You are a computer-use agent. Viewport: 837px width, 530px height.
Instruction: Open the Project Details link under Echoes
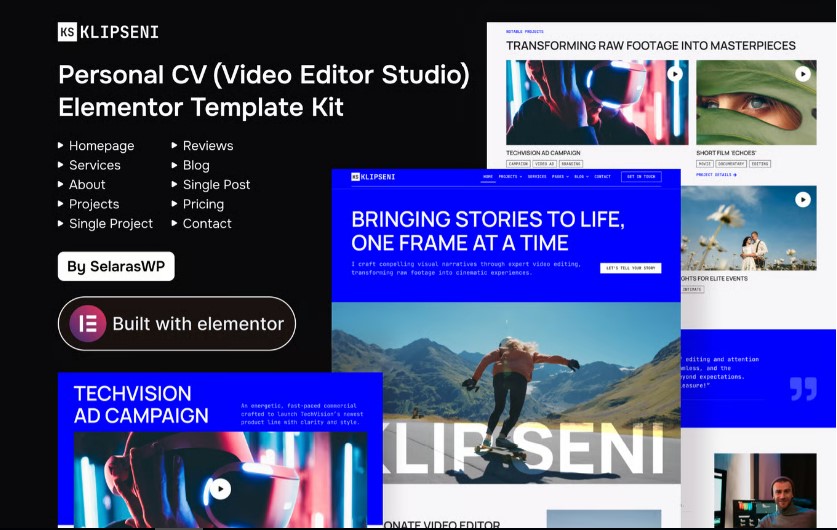pyautogui.click(x=716, y=175)
